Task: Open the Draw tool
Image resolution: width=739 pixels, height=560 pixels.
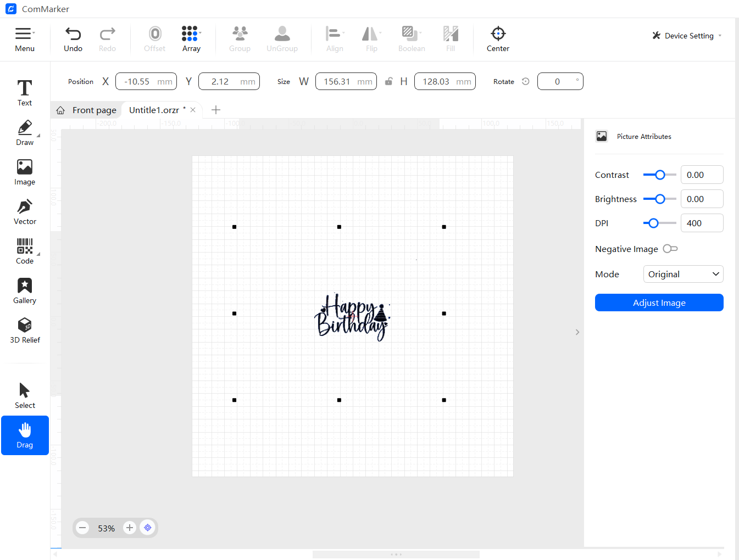Action: point(24,132)
